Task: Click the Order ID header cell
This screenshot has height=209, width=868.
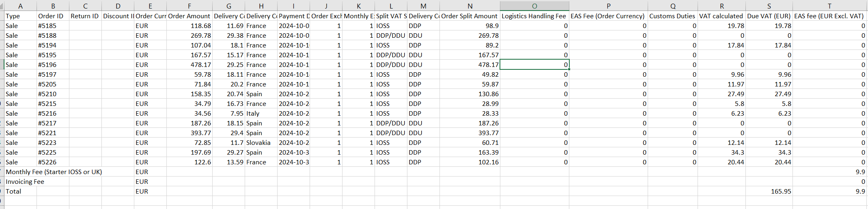Action: pos(52,16)
